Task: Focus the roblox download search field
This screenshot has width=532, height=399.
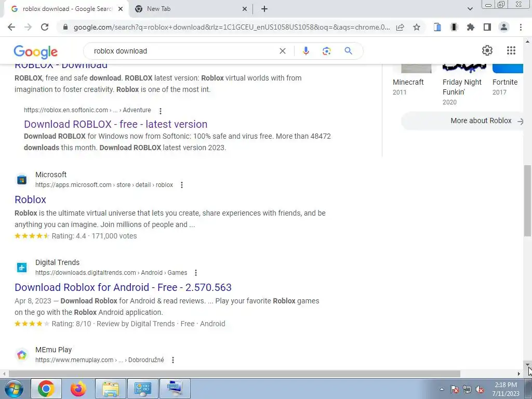Action: [183, 51]
